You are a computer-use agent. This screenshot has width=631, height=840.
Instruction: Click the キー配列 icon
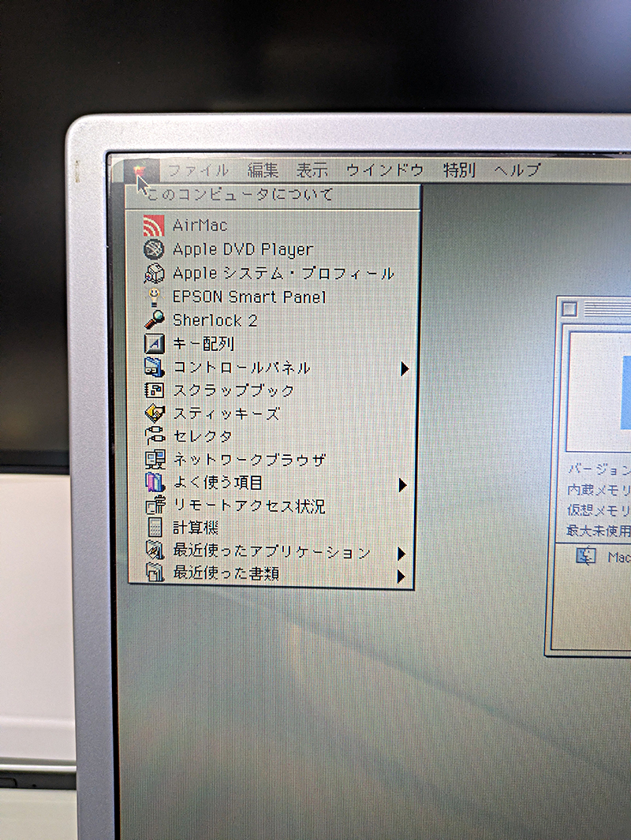click(x=154, y=344)
